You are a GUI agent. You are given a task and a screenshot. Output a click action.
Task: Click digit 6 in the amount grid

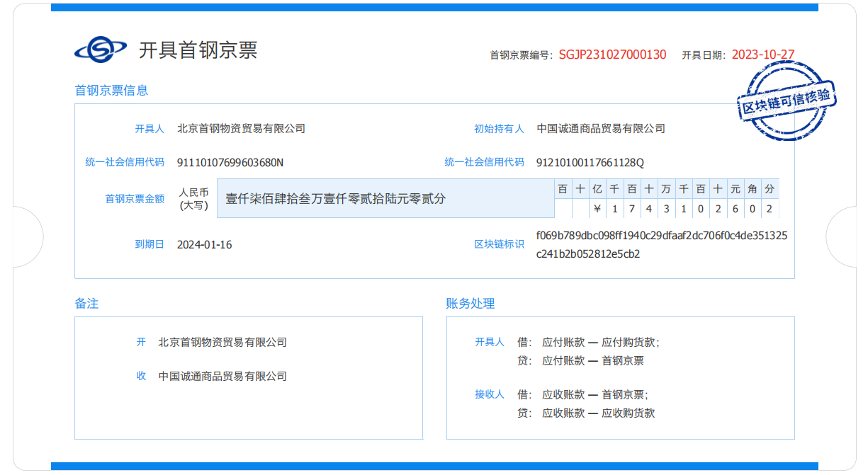[735, 209]
